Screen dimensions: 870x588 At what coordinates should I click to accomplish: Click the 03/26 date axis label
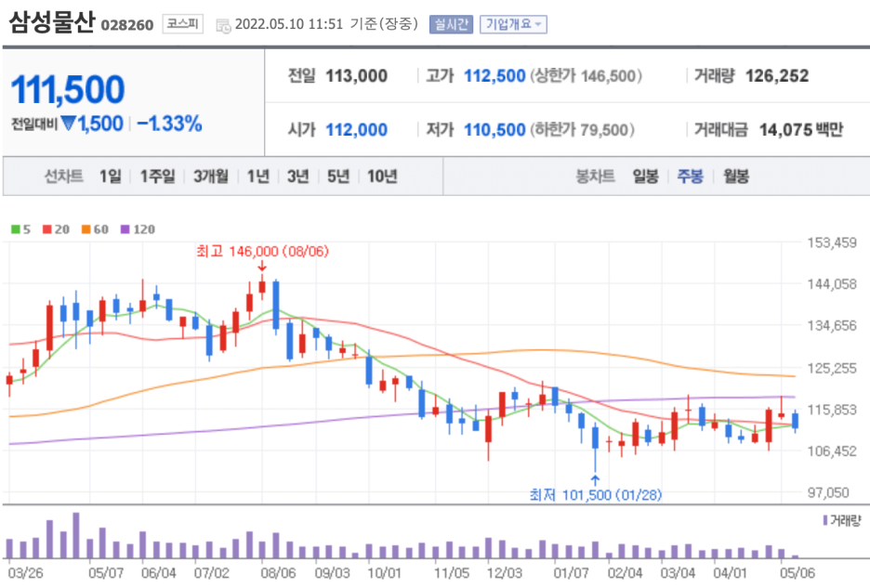(x=25, y=572)
